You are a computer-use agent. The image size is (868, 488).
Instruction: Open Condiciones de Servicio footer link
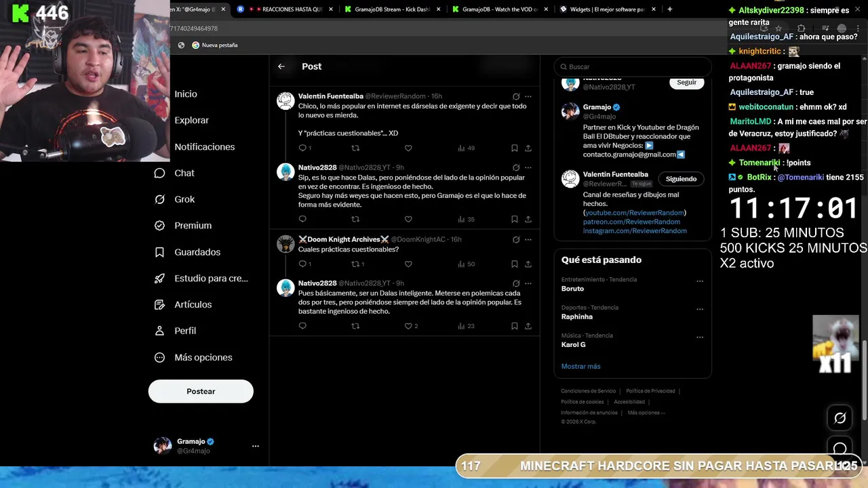pos(588,391)
